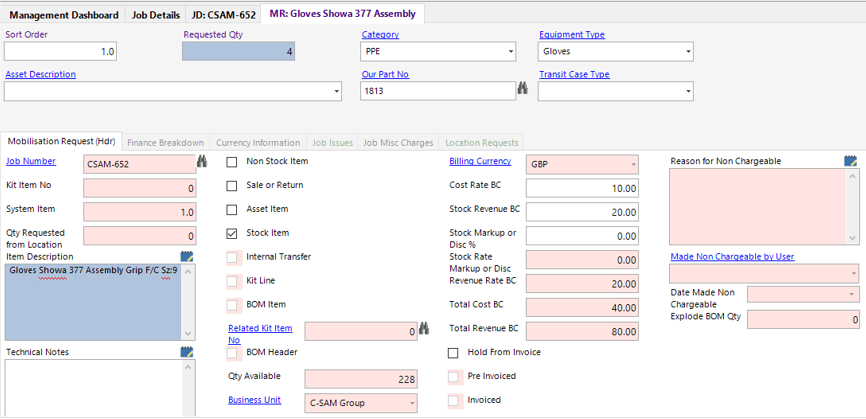Open Reason for Non Chargeable editor icon

pos(850,161)
